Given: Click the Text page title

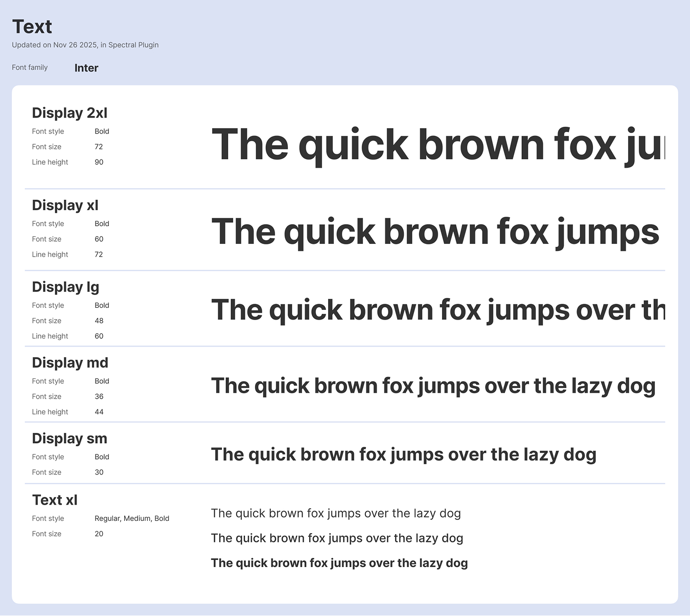Looking at the screenshot, I should pyautogui.click(x=32, y=27).
